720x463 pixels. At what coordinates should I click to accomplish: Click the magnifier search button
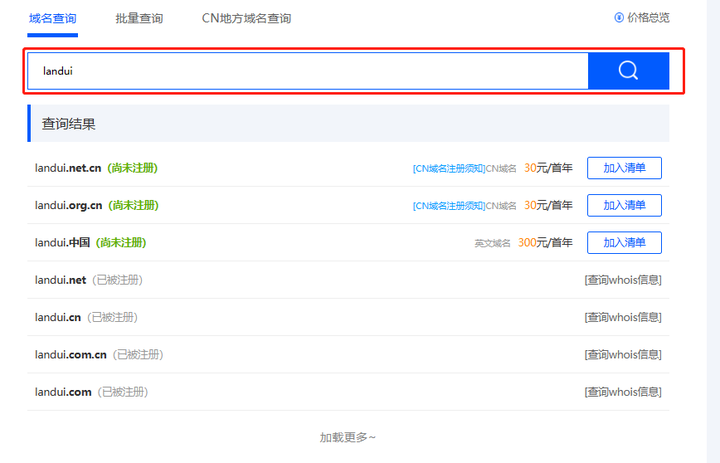coord(628,71)
